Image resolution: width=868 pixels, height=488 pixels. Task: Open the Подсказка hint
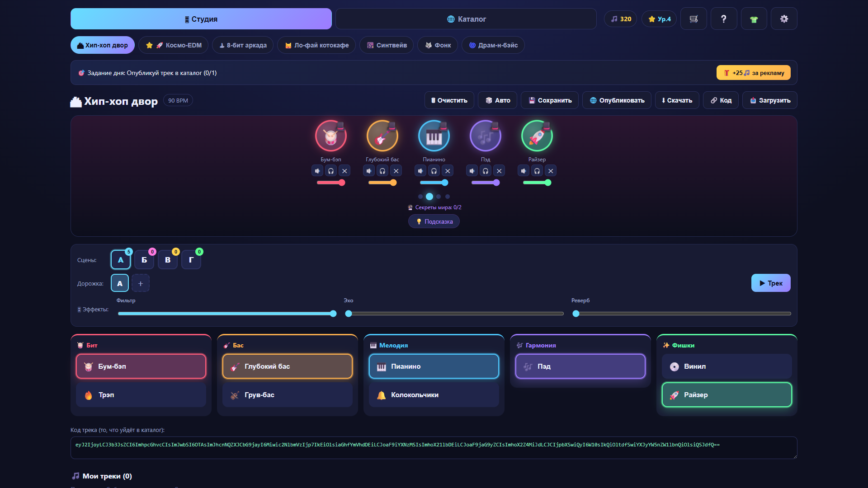pos(434,221)
